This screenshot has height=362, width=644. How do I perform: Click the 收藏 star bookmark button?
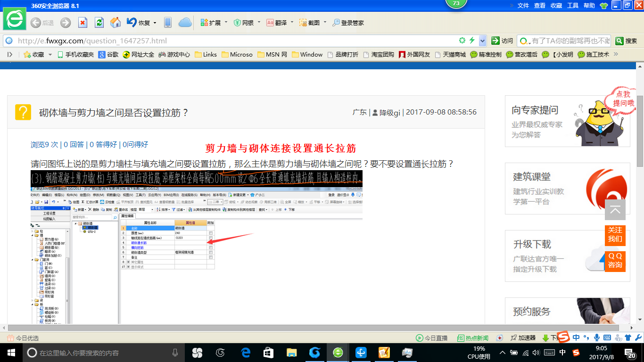pos(33,55)
